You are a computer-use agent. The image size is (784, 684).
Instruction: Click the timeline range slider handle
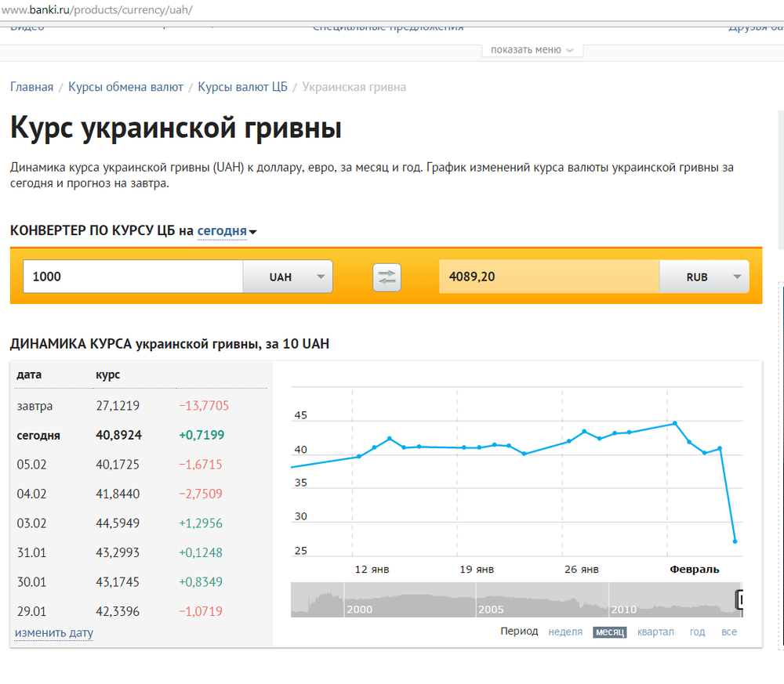(739, 599)
